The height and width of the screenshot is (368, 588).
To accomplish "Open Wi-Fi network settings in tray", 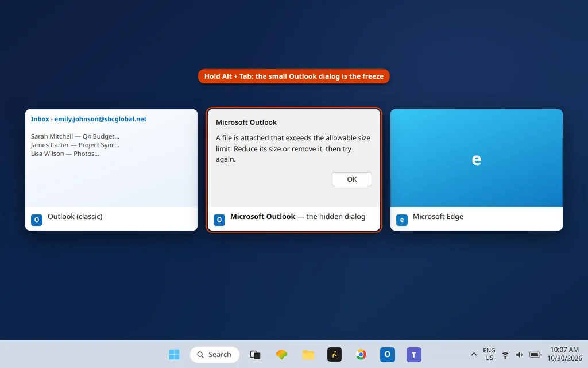I will pyautogui.click(x=505, y=354).
